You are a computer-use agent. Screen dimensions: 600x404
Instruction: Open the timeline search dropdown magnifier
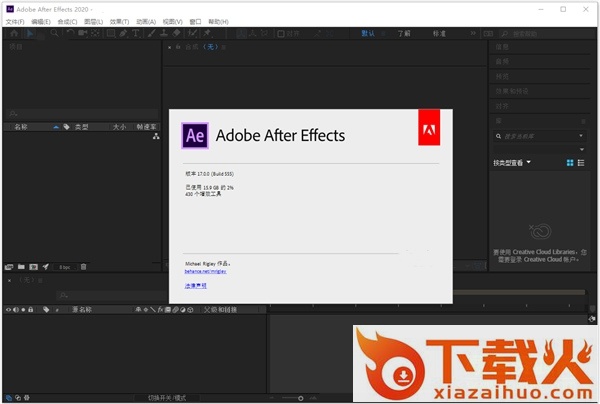pyautogui.click(x=64, y=295)
